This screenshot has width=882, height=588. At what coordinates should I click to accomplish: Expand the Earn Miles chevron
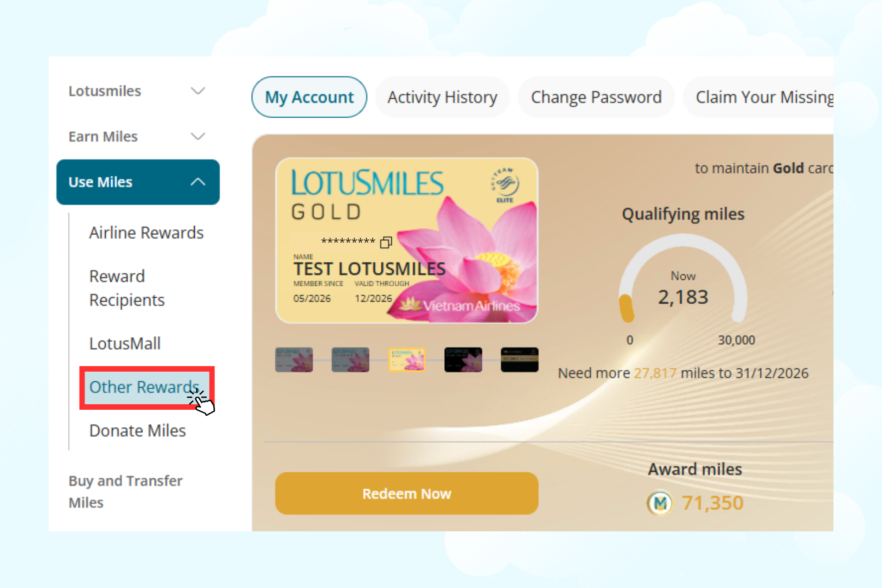pyautogui.click(x=198, y=136)
